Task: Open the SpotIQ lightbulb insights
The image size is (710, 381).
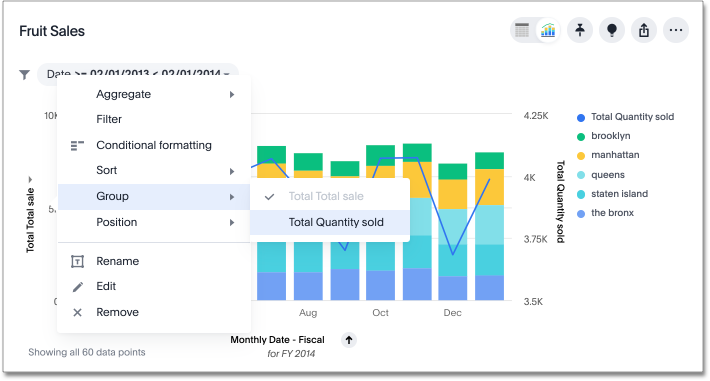Action: 612,30
